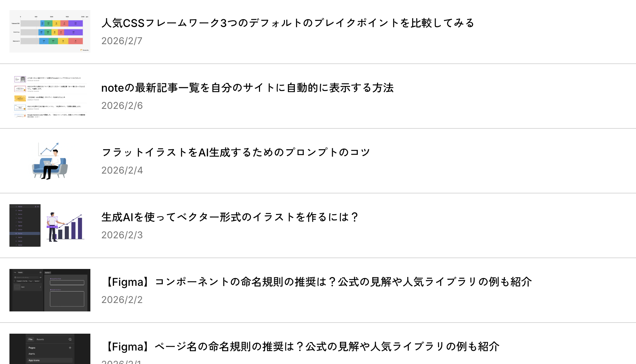
Task: Click the search icon in the Figma pages thumbnail
Action: (70, 339)
